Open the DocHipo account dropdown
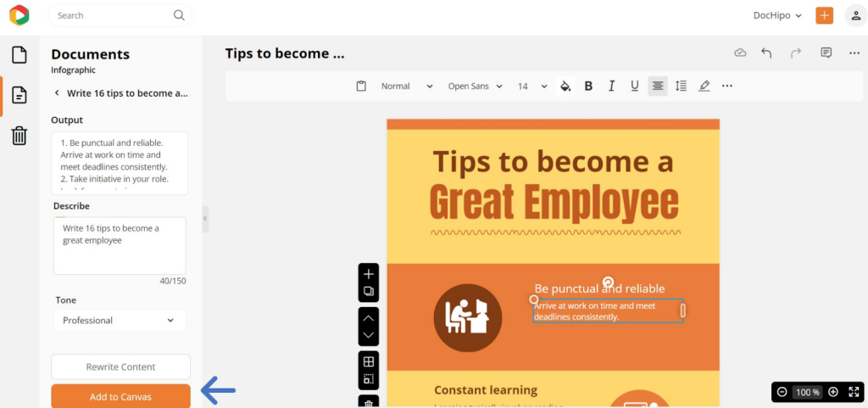The width and height of the screenshot is (868, 408). click(777, 15)
